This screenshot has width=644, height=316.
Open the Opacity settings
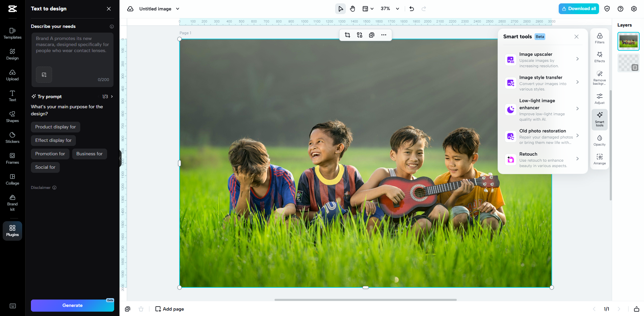tap(599, 141)
